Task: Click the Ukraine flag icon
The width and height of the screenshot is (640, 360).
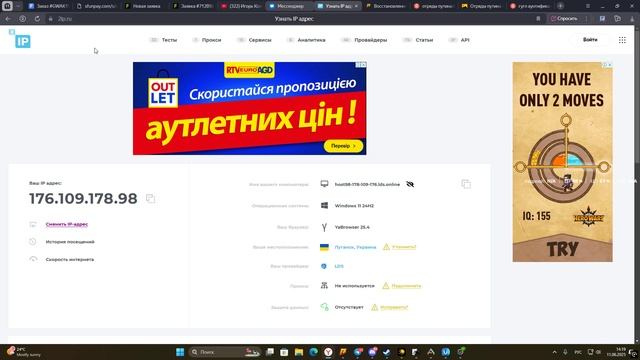Action: tap(324, 247)
